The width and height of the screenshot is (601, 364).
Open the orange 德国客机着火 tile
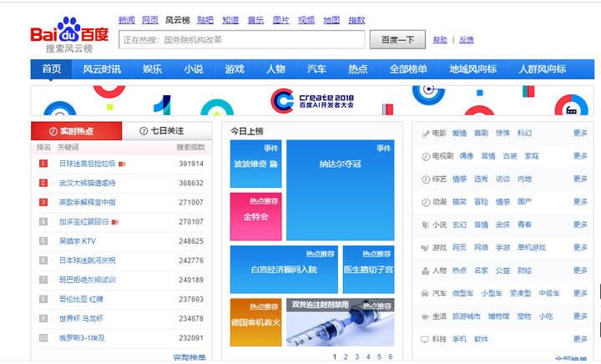coord(255,322)
